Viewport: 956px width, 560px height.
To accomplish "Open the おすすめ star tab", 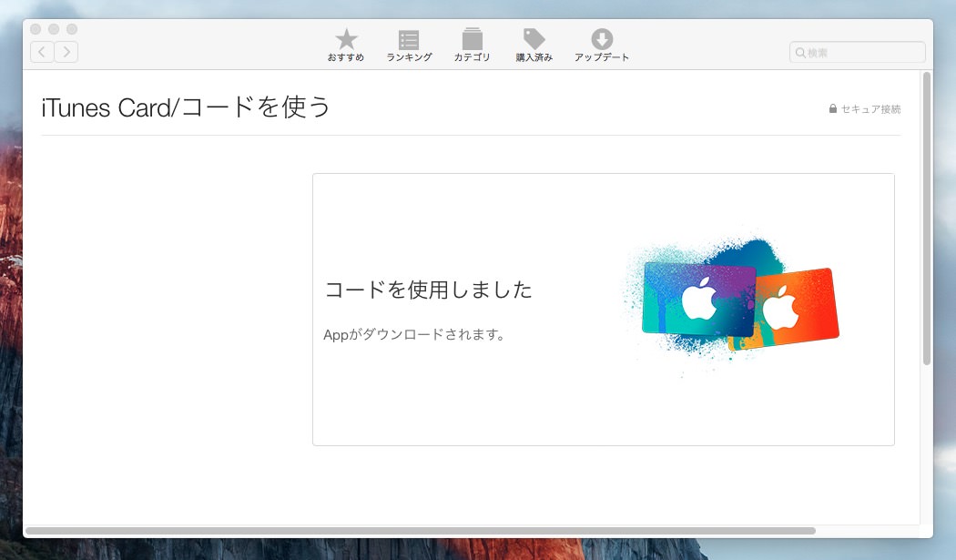I will (x=346, y=46).
